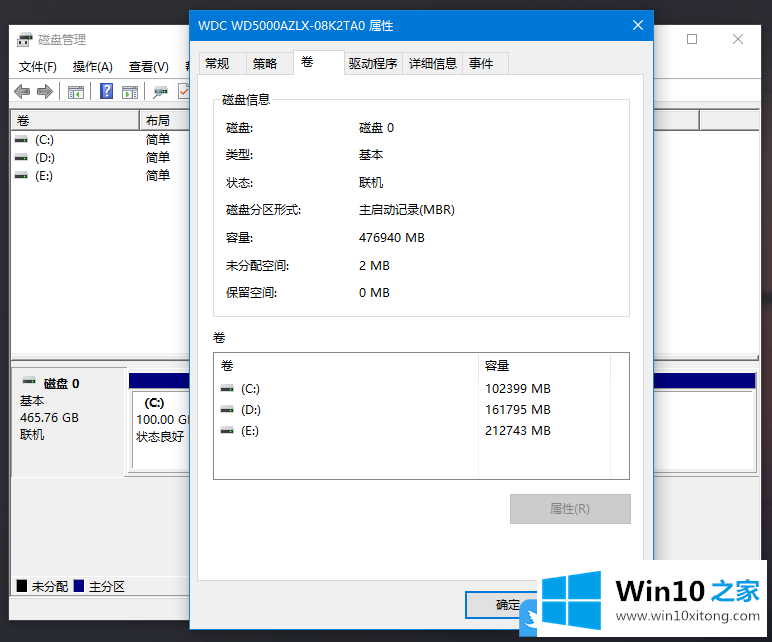Click the D: drive icon in properties volume list
Image resolution: width=772 pixels, height=642 pixels.
pos(227,410)
